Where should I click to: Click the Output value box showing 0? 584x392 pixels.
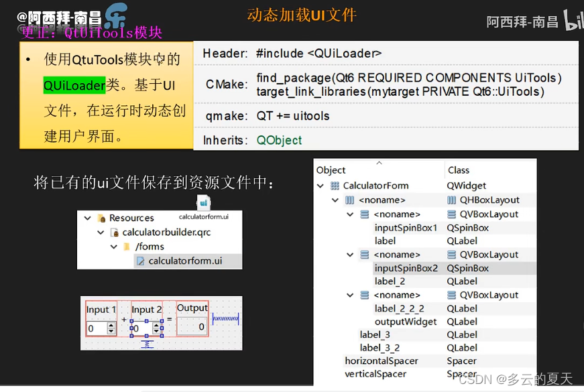pos(192,327)
